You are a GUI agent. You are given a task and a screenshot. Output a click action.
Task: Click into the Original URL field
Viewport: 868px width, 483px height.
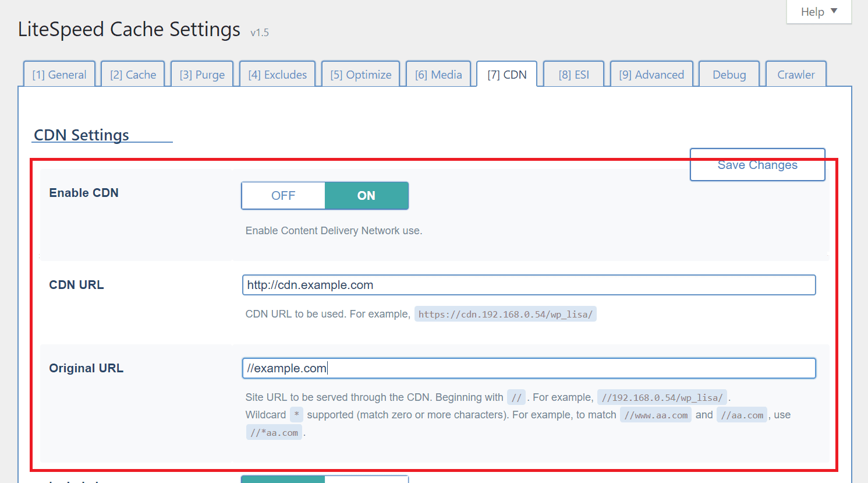click(x=529, y=368)
